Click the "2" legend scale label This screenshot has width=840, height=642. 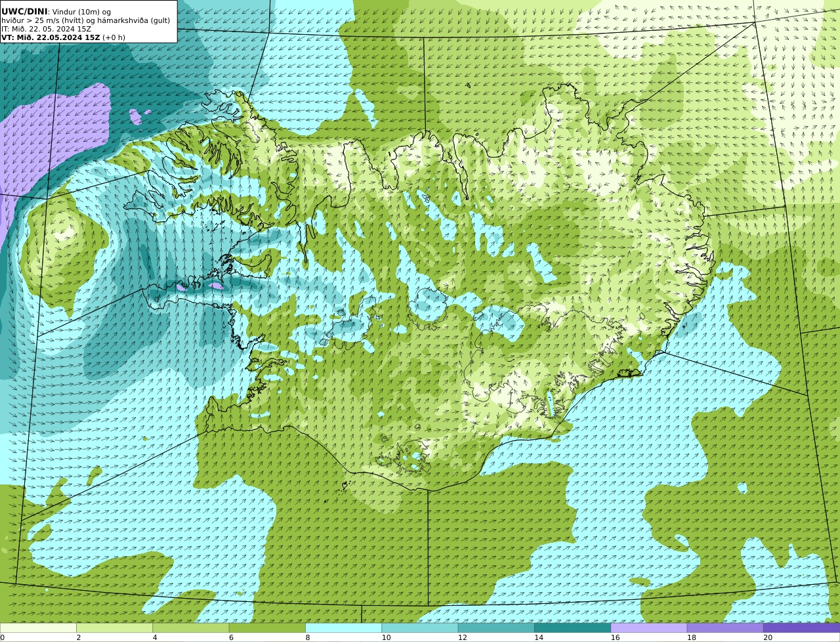tap(79, 637)
